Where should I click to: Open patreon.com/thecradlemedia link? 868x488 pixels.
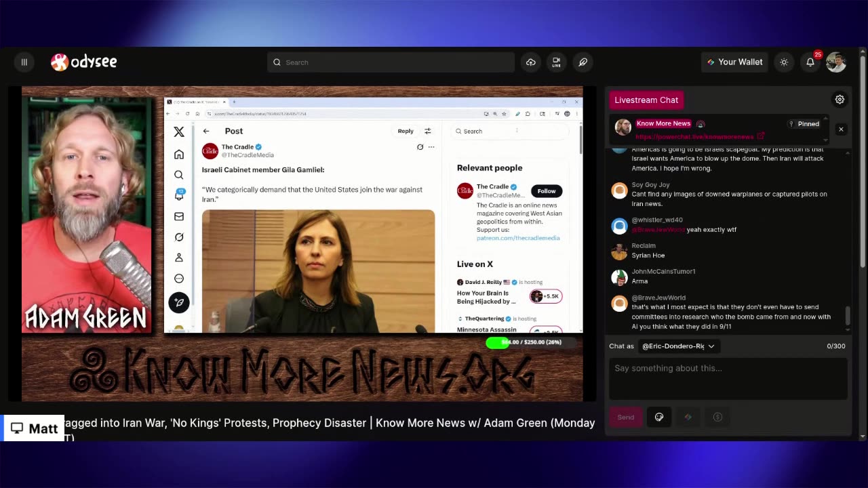point(518,238)
